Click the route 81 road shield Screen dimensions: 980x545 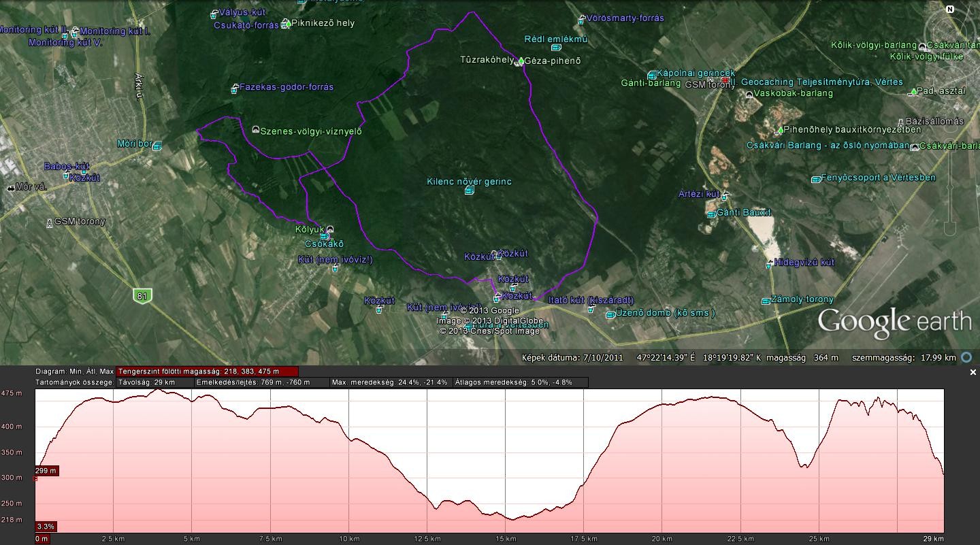142,295
